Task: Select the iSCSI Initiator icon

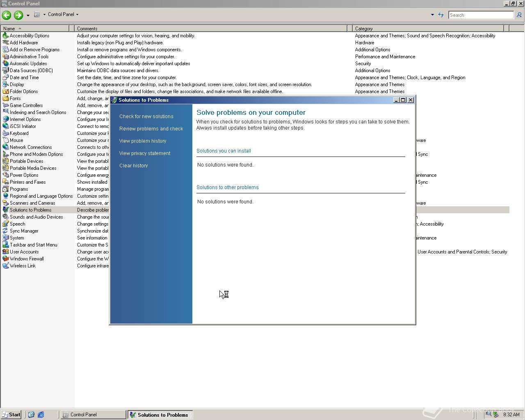Action: coord(6,126)
